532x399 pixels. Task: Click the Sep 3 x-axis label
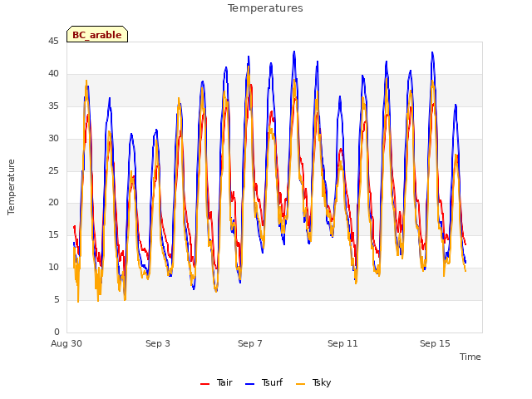(158, 343)
